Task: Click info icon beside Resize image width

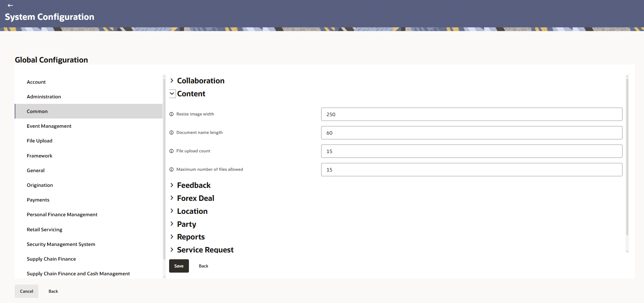Action: [172, 114]
